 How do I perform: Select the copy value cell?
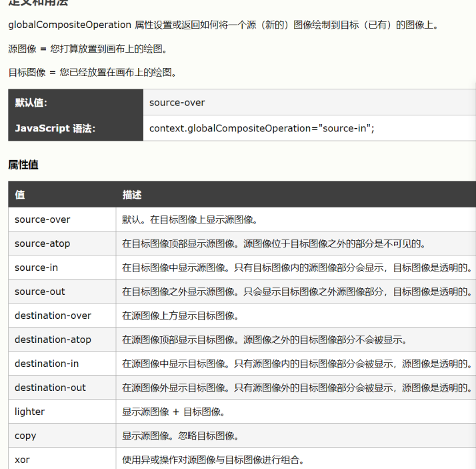(62, 435)
